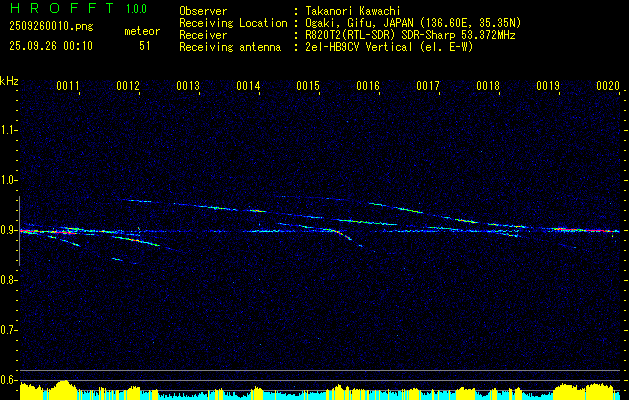Click time marker 0013
629x400 pixels.
[188, 86]
